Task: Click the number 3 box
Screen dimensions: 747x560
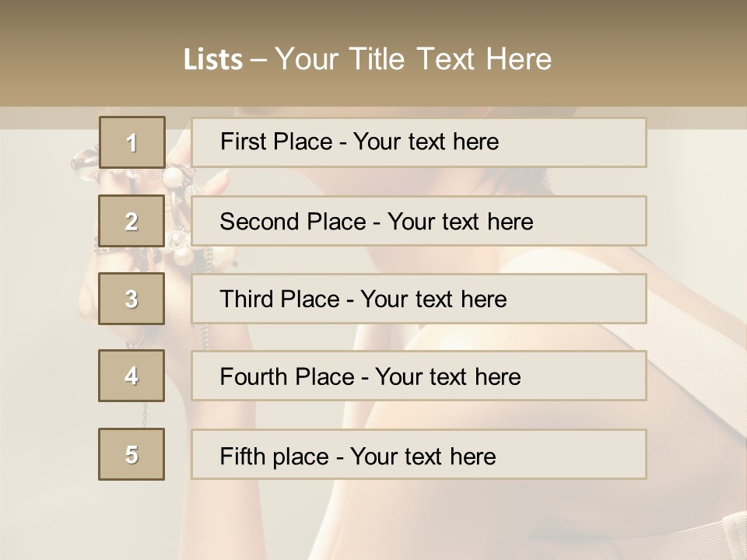Action: click(x=132, y=299)
